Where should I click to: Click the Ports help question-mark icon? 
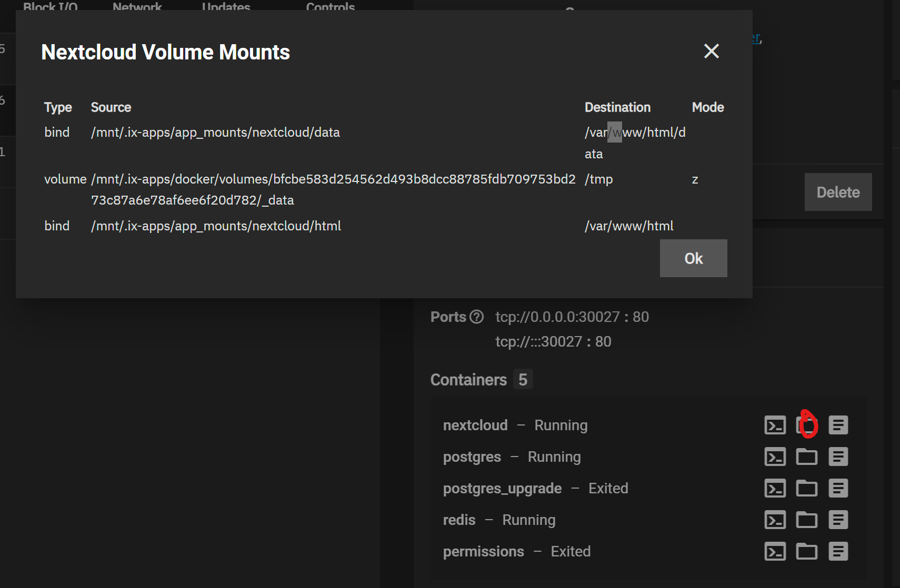click(x=476, y=317)
